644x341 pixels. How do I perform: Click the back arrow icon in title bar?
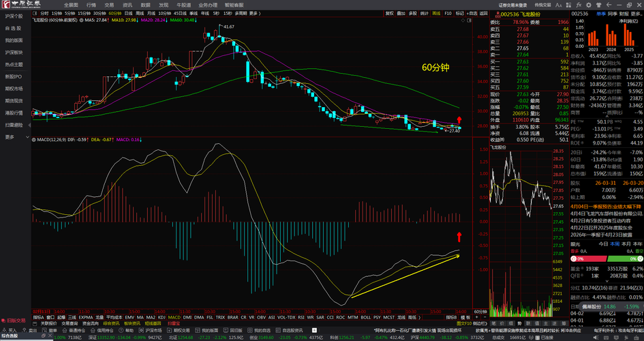[x=609, y=5]
